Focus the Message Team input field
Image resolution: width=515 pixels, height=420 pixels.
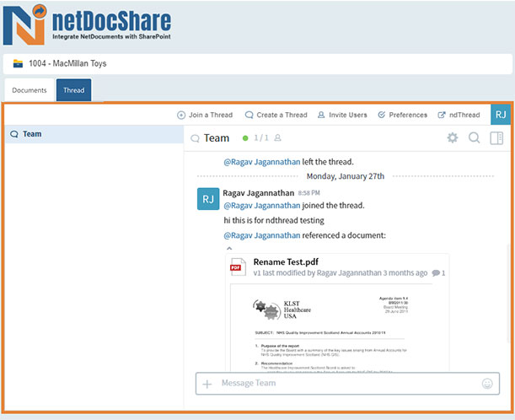pyautogui.click(x=347, y=384)
